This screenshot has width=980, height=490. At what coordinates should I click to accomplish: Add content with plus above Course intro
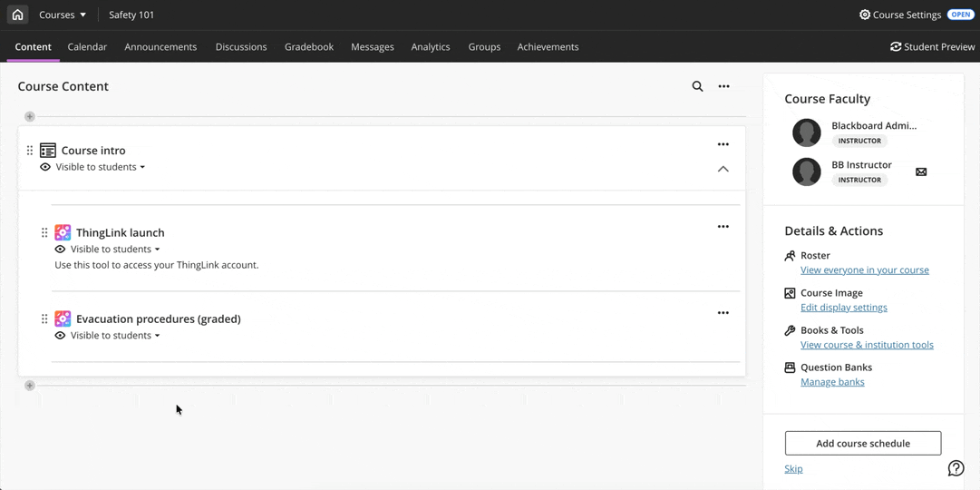(29, 116)
